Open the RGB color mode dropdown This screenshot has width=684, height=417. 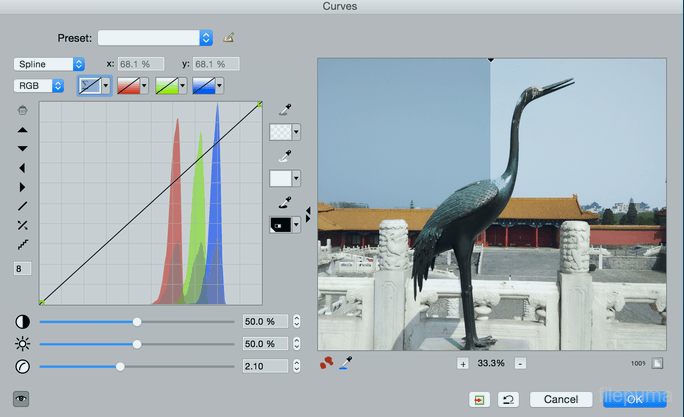[x=39, y=86]
